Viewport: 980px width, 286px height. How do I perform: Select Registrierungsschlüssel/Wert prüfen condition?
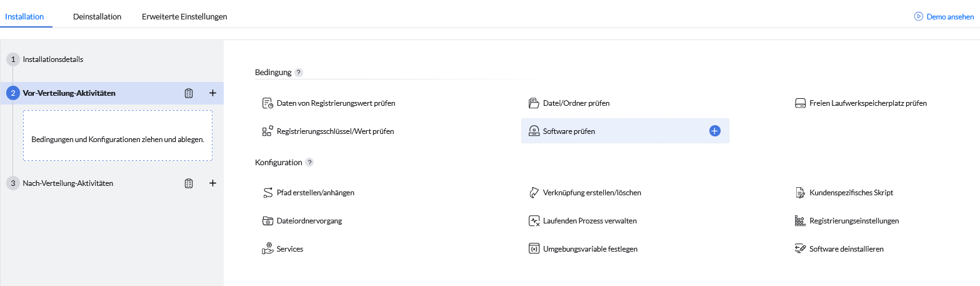(335, 131)
